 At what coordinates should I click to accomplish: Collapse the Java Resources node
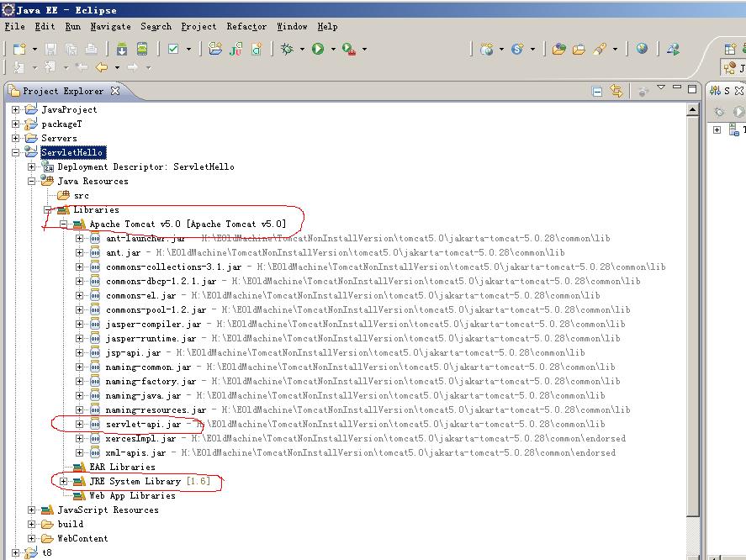pyautogui.click(x=31, y=181)
